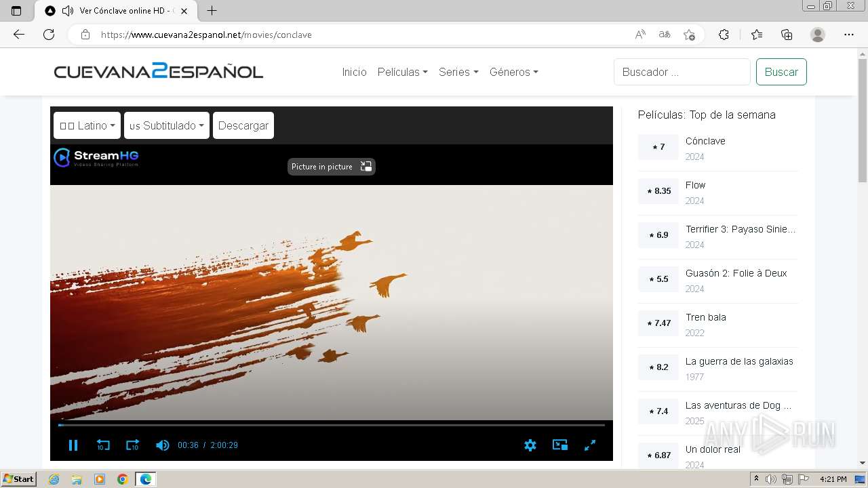Image resolution: width=868 pixels, height=488 pixels.
Task: Open Windows Start menu
Action: pos(19,479)
